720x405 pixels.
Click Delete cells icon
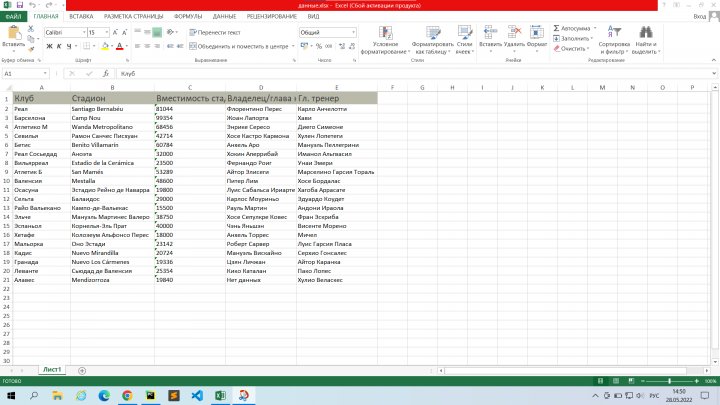(514, 32)
